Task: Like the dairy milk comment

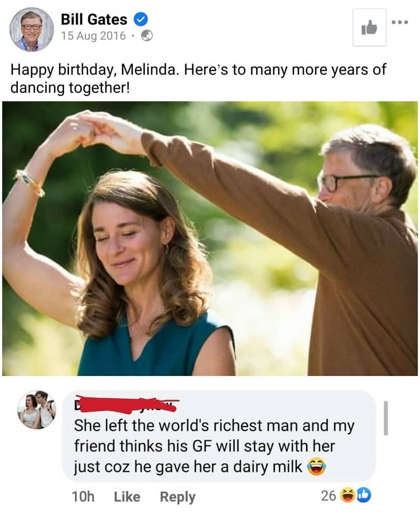Action: [x=127, y=497]
